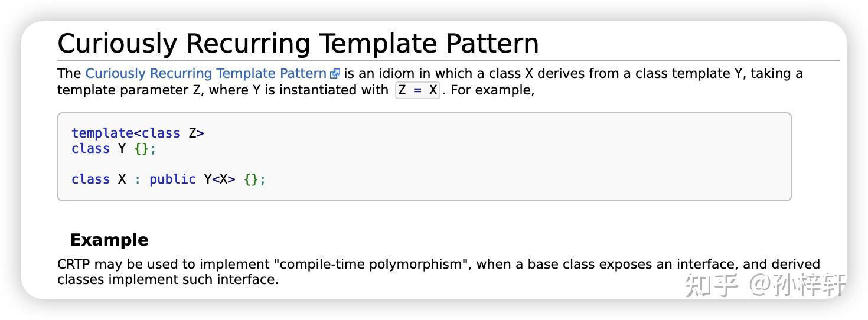Image resolution: width=868 pixels, height=320 pixels.
Task: Click the "template" keyword in the code
Action: [x=102, y=133]
